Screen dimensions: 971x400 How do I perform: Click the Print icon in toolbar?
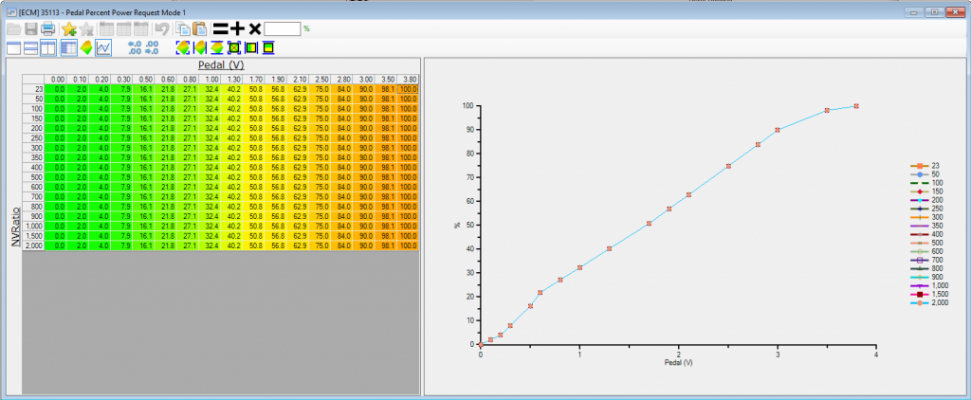point(48,28)
